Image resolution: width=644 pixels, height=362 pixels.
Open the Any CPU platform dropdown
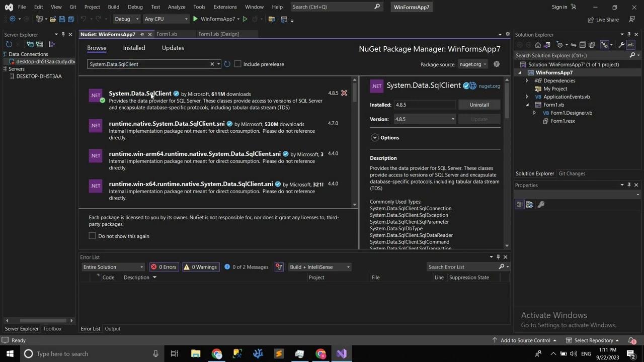tap(166, 19)
